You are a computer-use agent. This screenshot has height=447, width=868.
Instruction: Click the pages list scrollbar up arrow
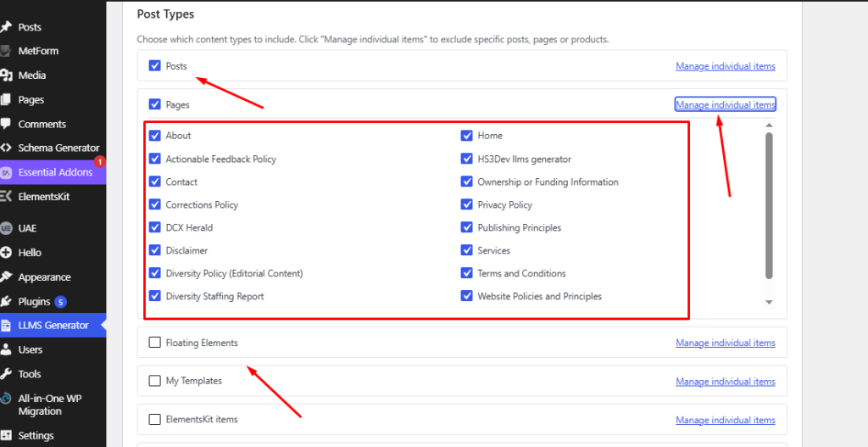point(769,126)
